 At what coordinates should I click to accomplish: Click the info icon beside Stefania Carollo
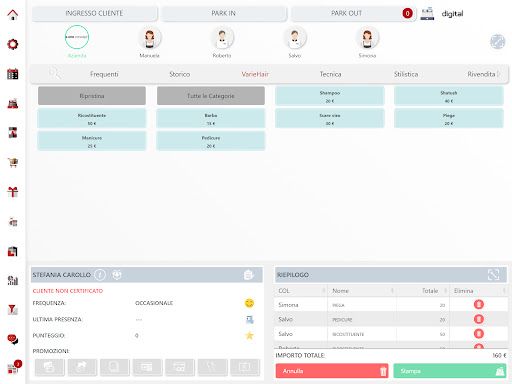tap(100, 275)
